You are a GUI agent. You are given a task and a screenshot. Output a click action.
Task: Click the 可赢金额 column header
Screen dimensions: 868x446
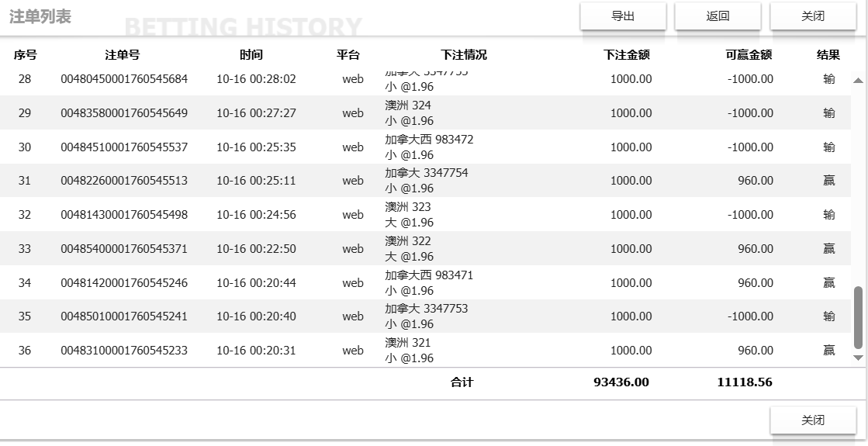pyautogui.click(x=749, y=55)
